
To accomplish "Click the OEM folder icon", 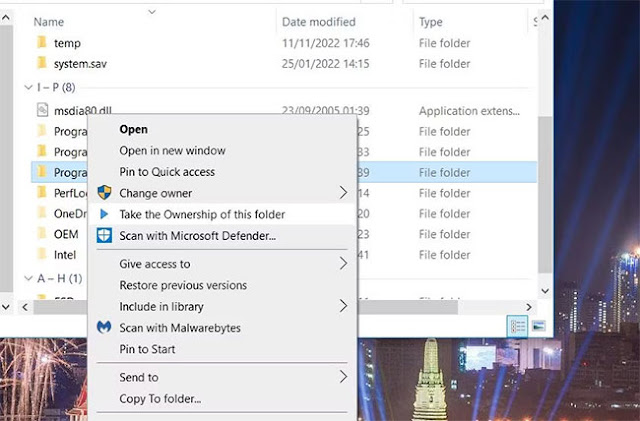I will pyautogui.click(x=42, y=234).
